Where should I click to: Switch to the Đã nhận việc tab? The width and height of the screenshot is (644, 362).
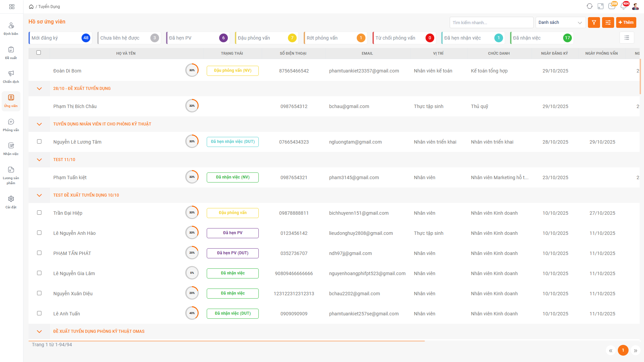pos(542,38)
